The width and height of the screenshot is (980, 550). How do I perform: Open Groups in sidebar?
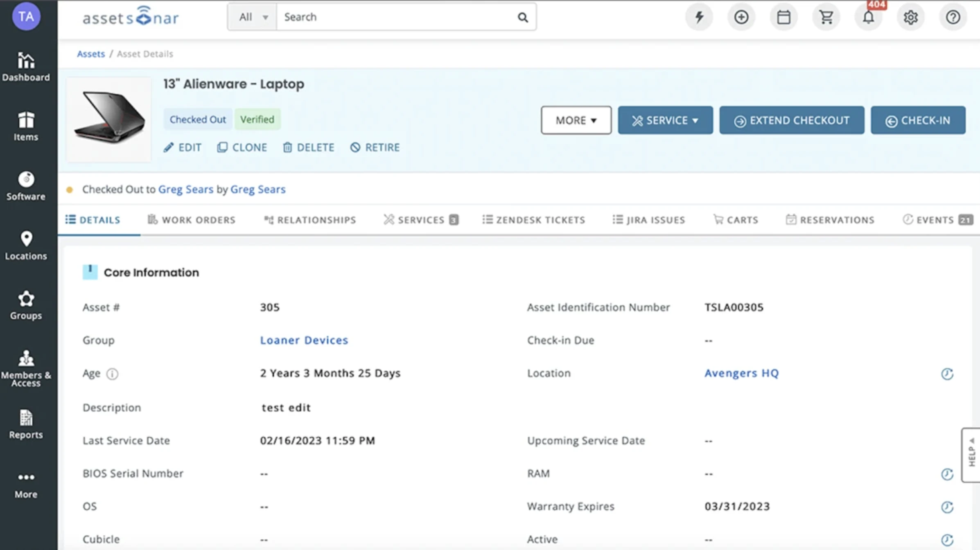[26, 305]
